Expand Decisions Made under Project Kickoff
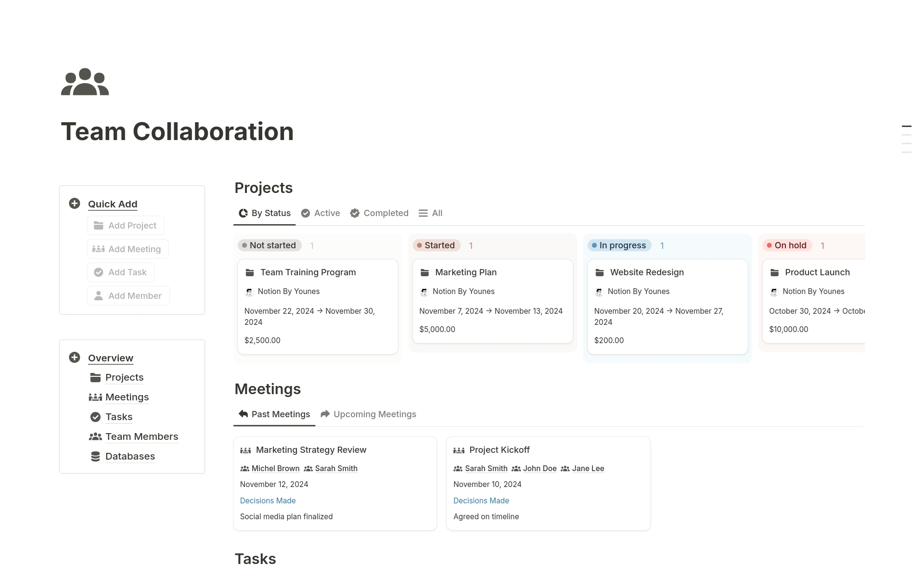 (481, 500)
